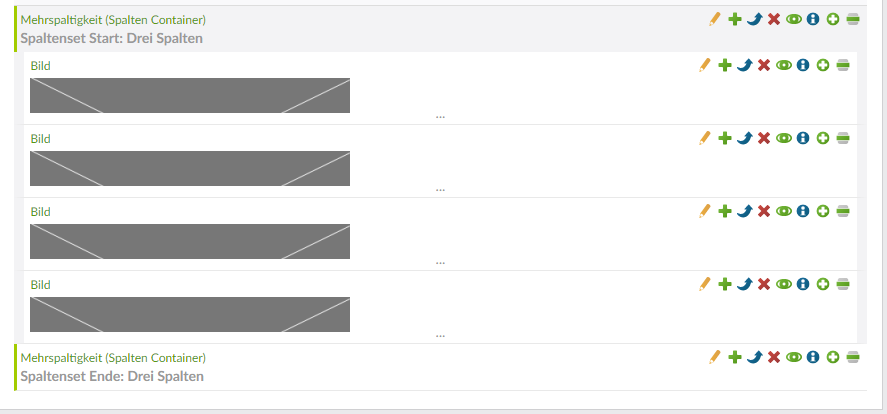
Task: Expand the fourth Bild preview ellipsis
Action: click(440, 335)
